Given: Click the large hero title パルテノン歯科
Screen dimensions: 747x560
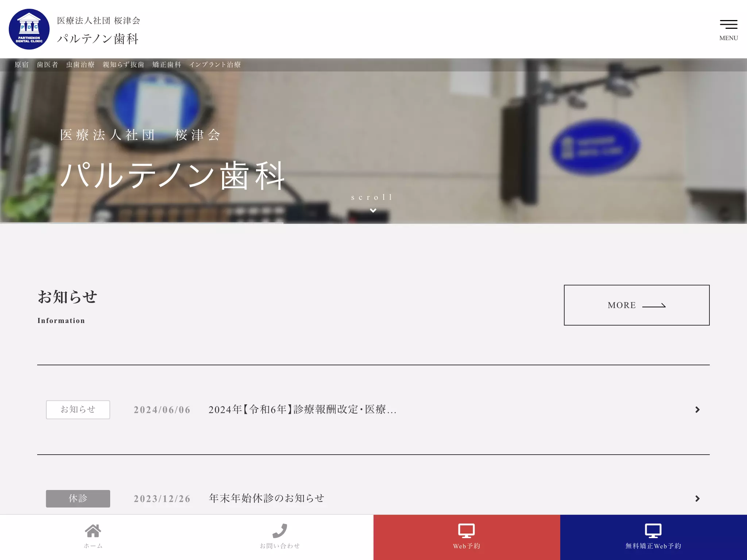Looking at the screenshot, I should [173, 176].
